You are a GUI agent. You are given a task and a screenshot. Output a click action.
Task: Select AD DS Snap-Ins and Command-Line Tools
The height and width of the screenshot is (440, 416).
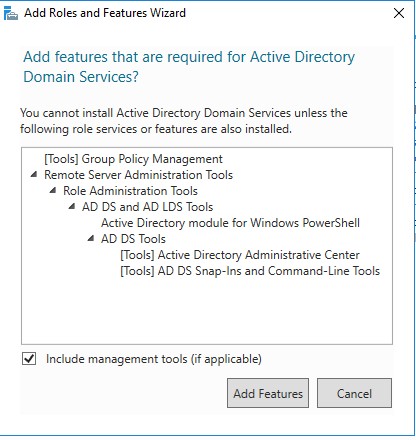tap(250, 271)
